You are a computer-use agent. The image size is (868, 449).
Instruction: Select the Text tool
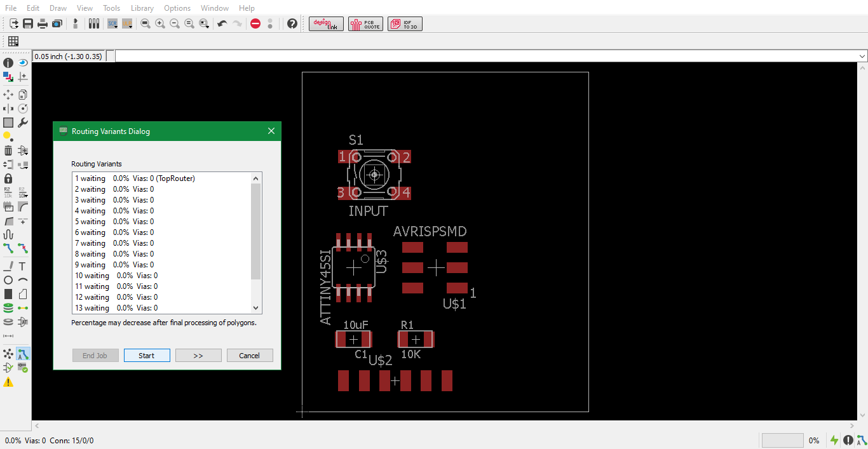pyautogui.click(x=23, y=266)
